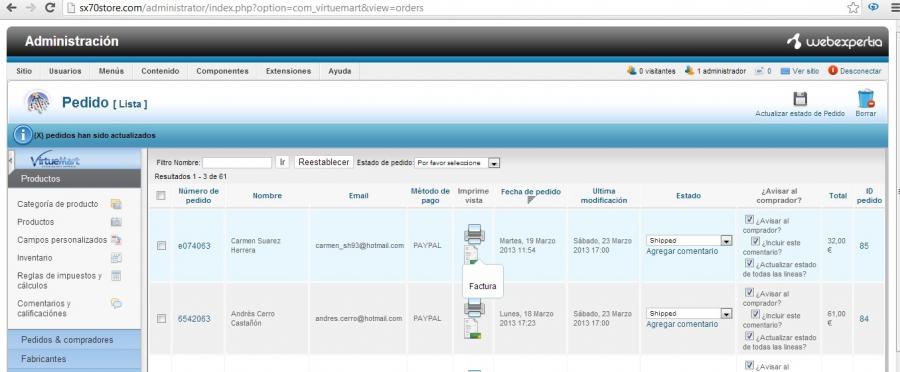Click the Borrar trash icon
The width and height of the screenshot is (900, 372).
pyautogui.click(x=866, y=99)
